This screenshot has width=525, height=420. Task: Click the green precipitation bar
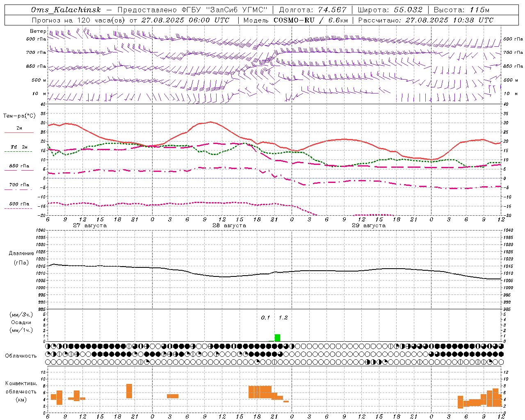277,338
